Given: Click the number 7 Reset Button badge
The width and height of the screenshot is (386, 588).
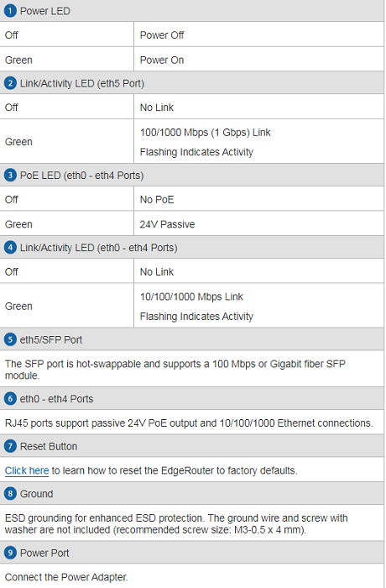Looking at the screenshot, I should click(10, 446).
